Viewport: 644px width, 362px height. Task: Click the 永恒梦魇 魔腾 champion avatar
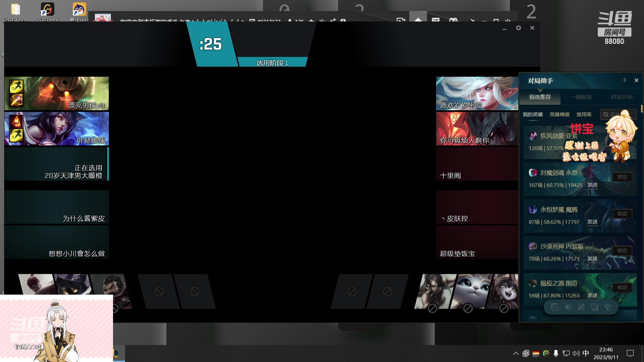(533, 209)
